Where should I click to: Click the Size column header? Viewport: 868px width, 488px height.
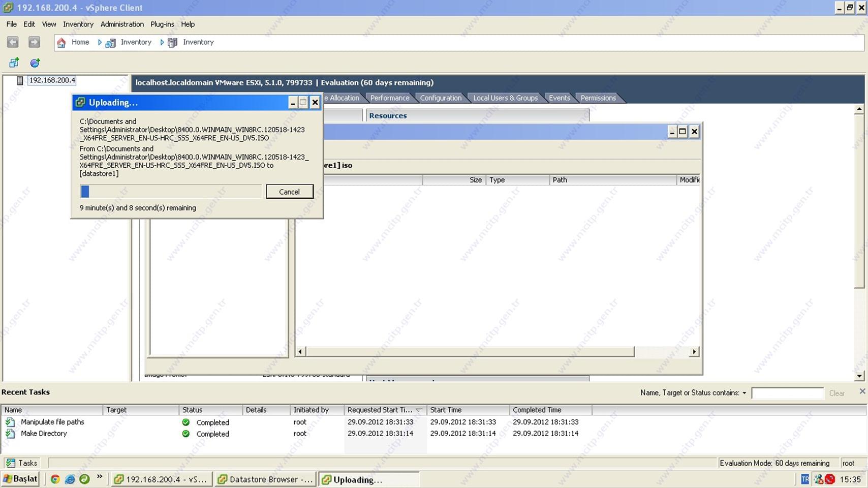pyautogui.click(x=454, y=180)
